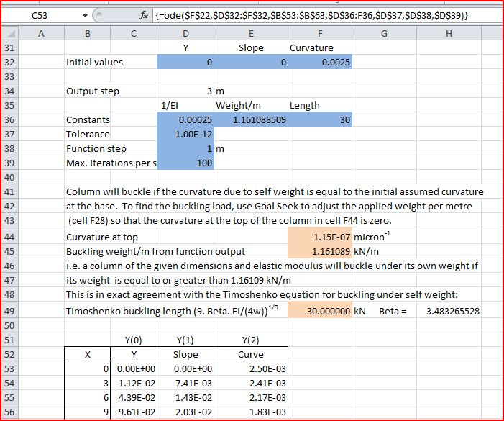The image size is (504, 421).
Task: Click the Insert Function fx icon
Action: tap(143, 15)
